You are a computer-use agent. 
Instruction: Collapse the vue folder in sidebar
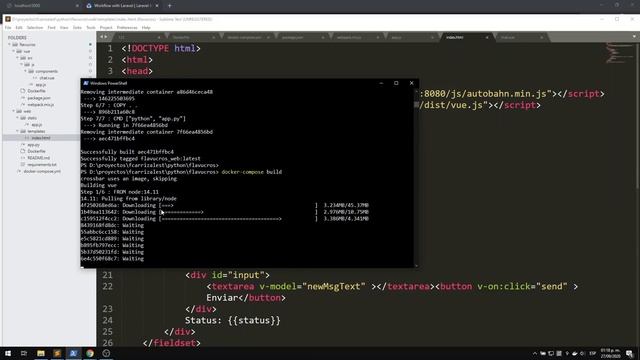(13, 51)
